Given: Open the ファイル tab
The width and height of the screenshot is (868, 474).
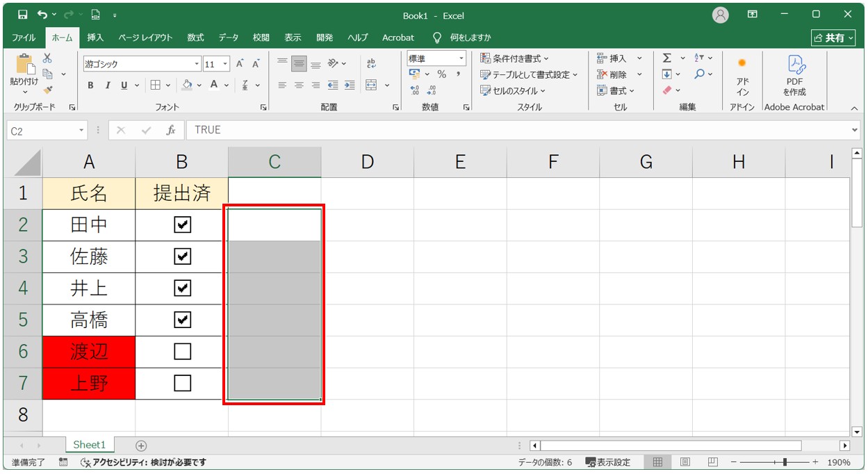Looking at the screenshot, I should [24, 38].
